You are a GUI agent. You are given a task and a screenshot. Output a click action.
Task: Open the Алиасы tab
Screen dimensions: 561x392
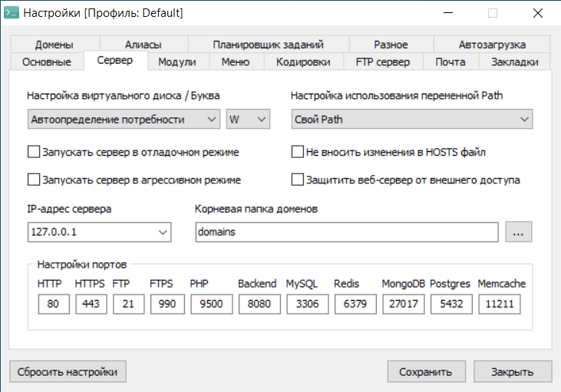click(x=143, y=44)
